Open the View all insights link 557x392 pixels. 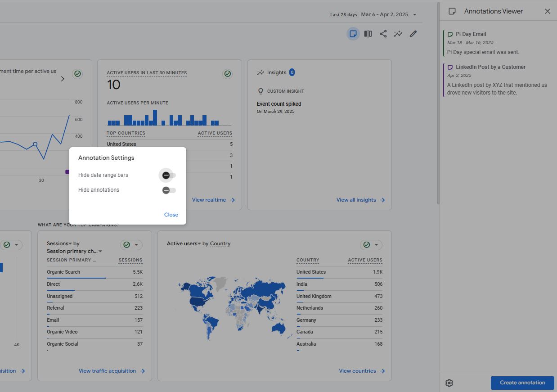tap(360, 200)
